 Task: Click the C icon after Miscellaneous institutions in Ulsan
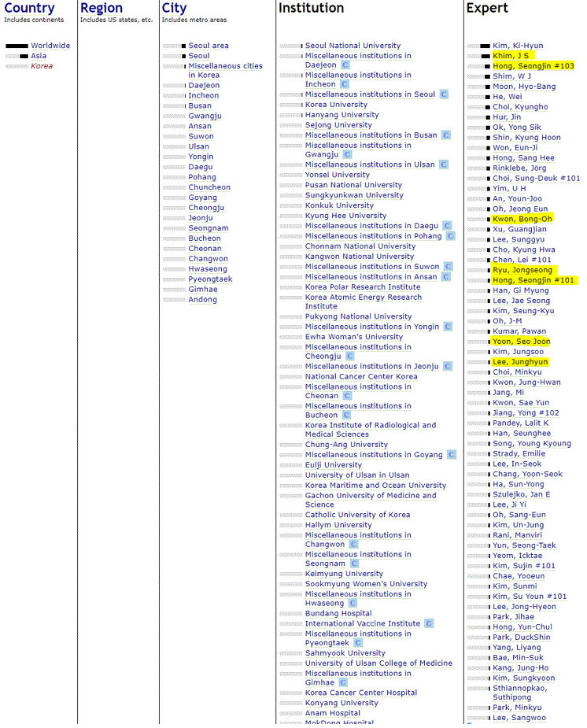coord(444,164)
